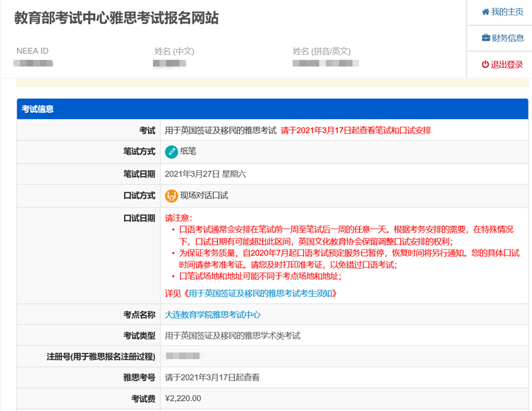Open the 财务信息 sidebar entry
The image size is (532, 411).
coord(508,38)
